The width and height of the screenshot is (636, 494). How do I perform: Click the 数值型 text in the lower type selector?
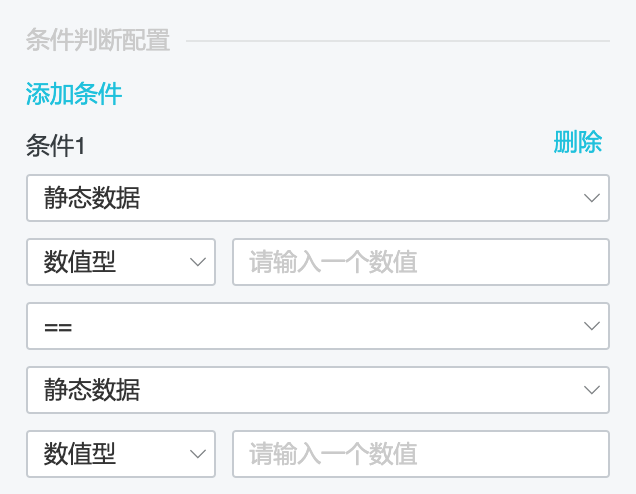click(x=80, y=453)
